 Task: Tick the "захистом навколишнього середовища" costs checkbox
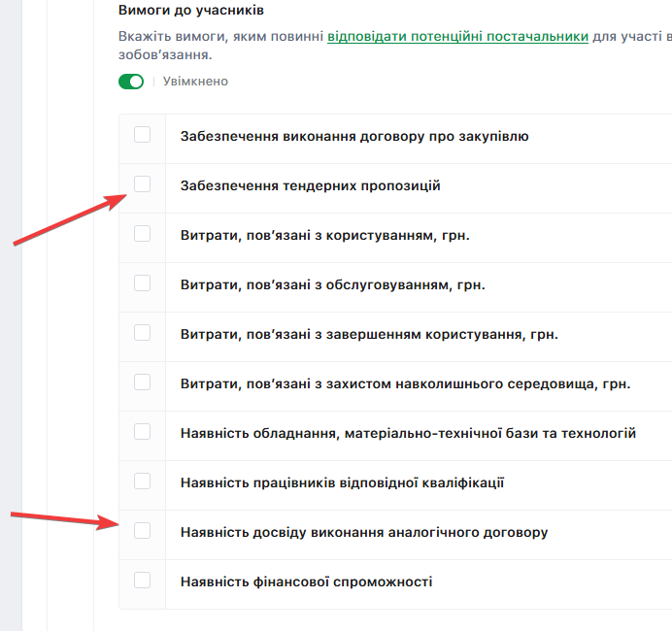(x=143, y=382)
